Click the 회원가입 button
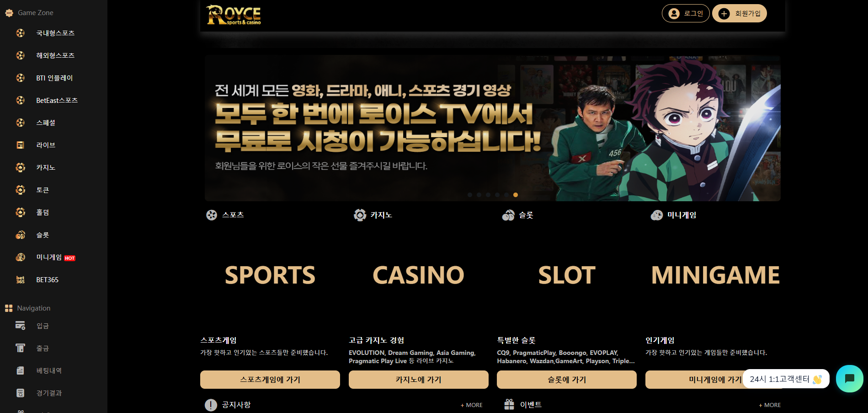This screenshot has height=413, width=868. click(740, 13)
